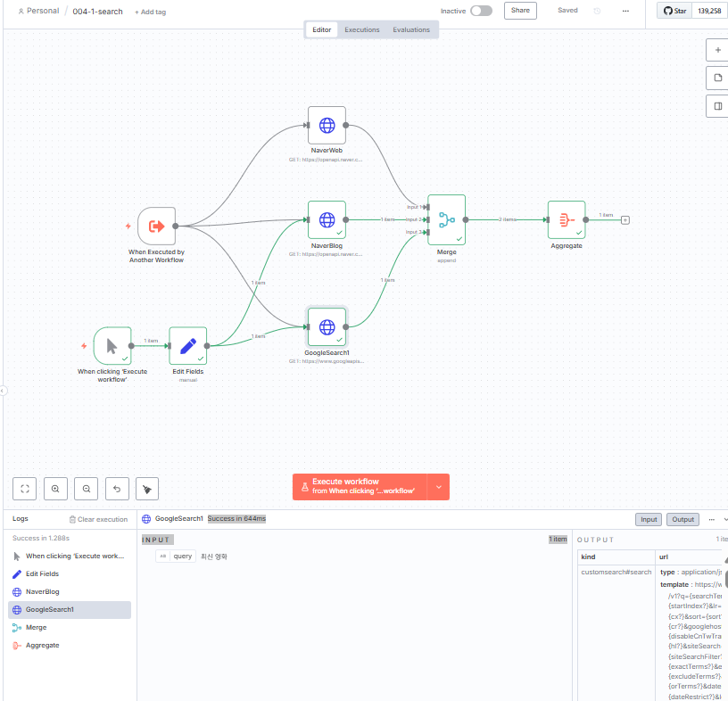
Task: Expand the collapsed left sidebar
Action: [3, 391]
